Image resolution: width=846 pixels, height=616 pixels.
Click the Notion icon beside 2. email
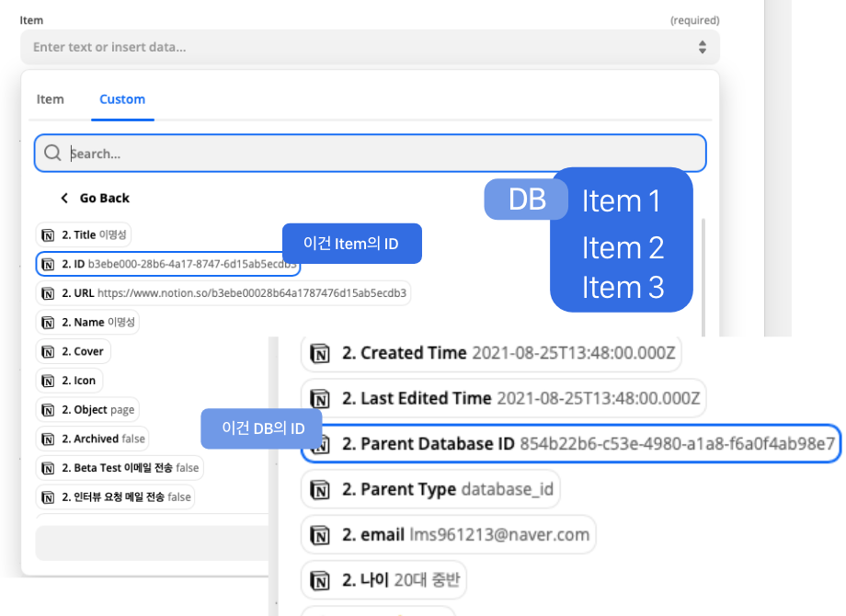tap(320, 536)
